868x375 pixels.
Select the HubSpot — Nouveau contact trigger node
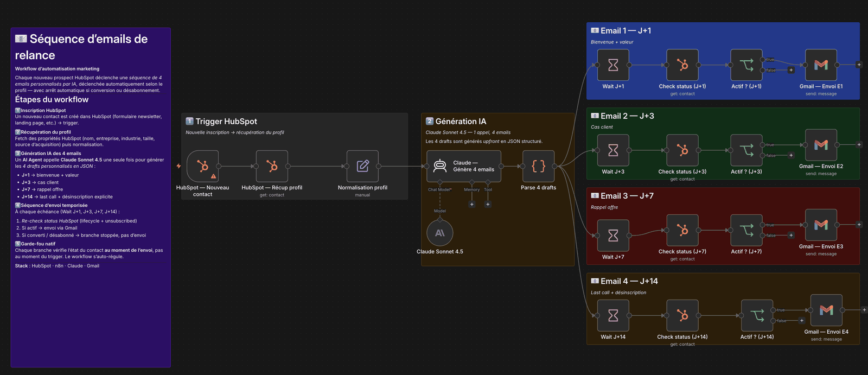(202, 166)
